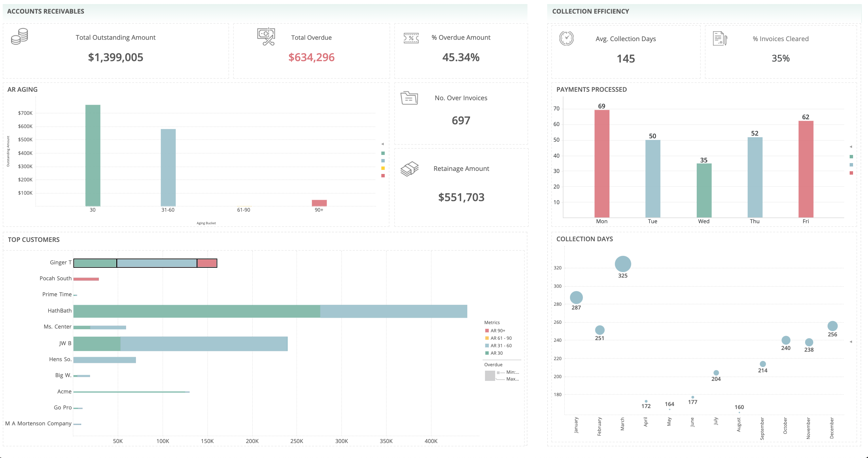Click the blue segment of HathBath's bar
The height and width of the screenshot is (458, 868).
click(394, 311)
